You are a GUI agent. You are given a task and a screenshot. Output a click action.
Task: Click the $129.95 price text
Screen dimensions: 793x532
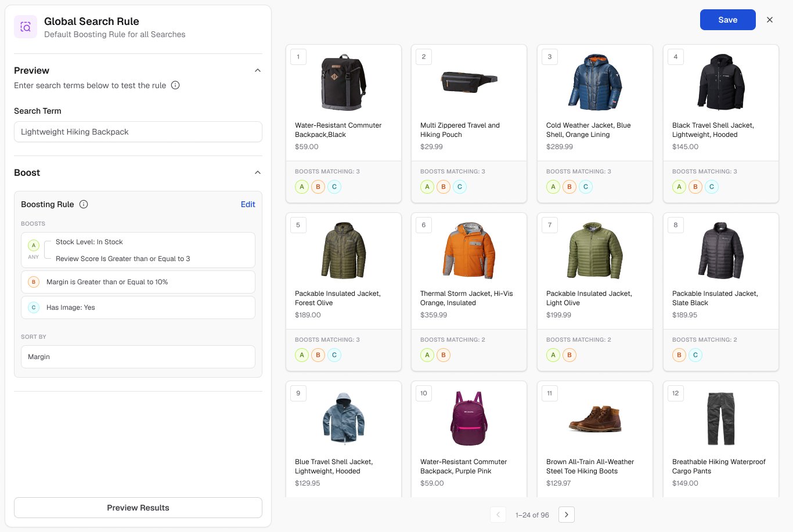(308, 483)
